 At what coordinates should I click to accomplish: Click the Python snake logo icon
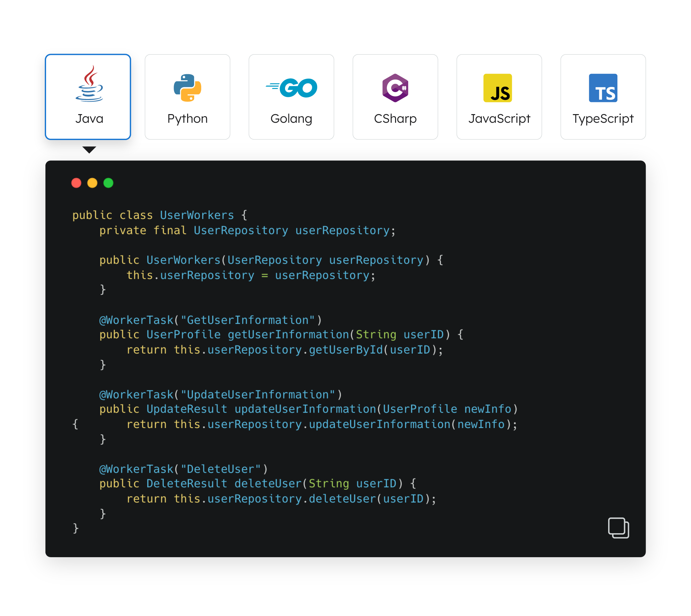(x=187, y=88)
